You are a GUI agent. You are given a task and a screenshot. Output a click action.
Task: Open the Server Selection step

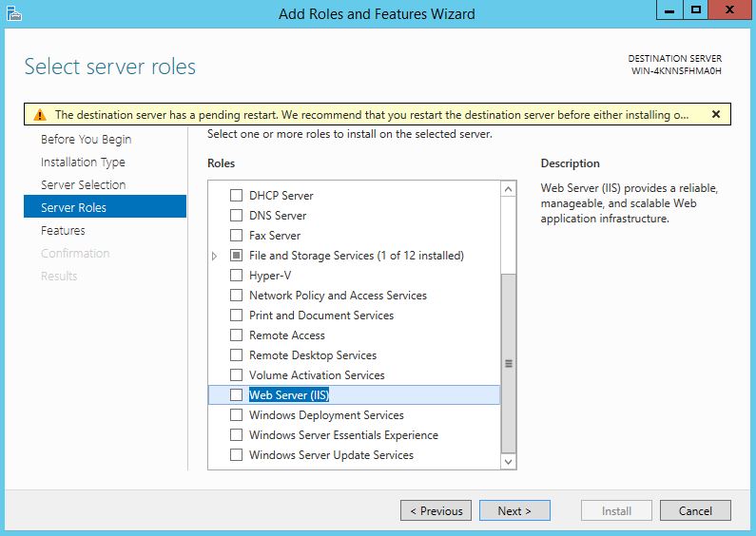[84, 184]
